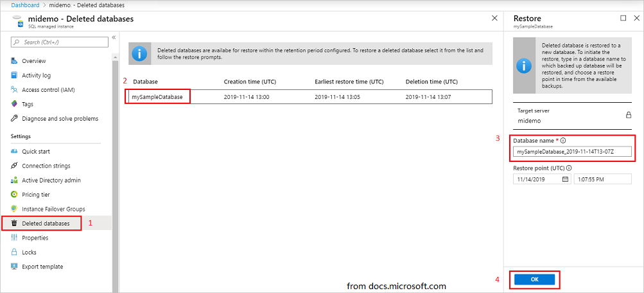This screenshot has width=644, height=293.
Task: Click the Export template icon
Action: (14, 266)
